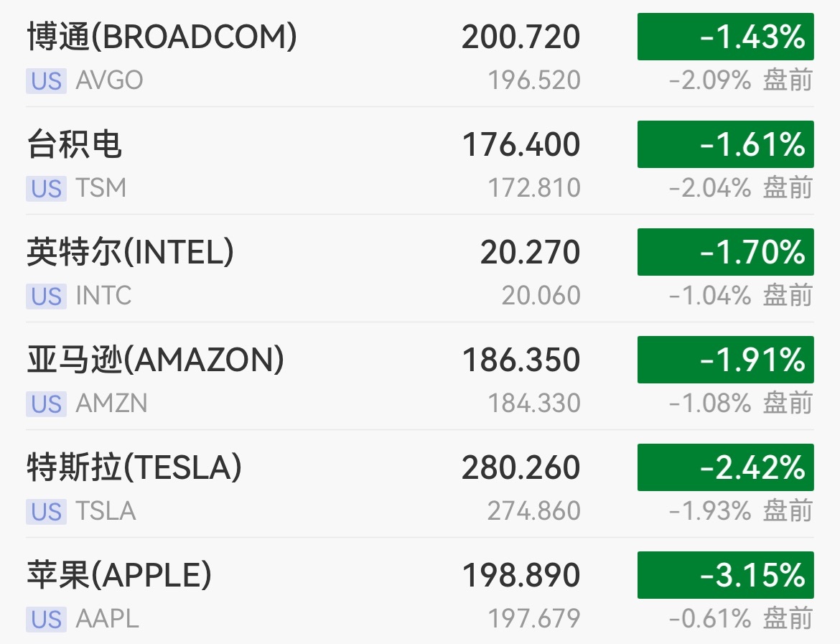Toggle the green -1.61% change badge
This screenshot has width=840, height=644.
[725, 144]
